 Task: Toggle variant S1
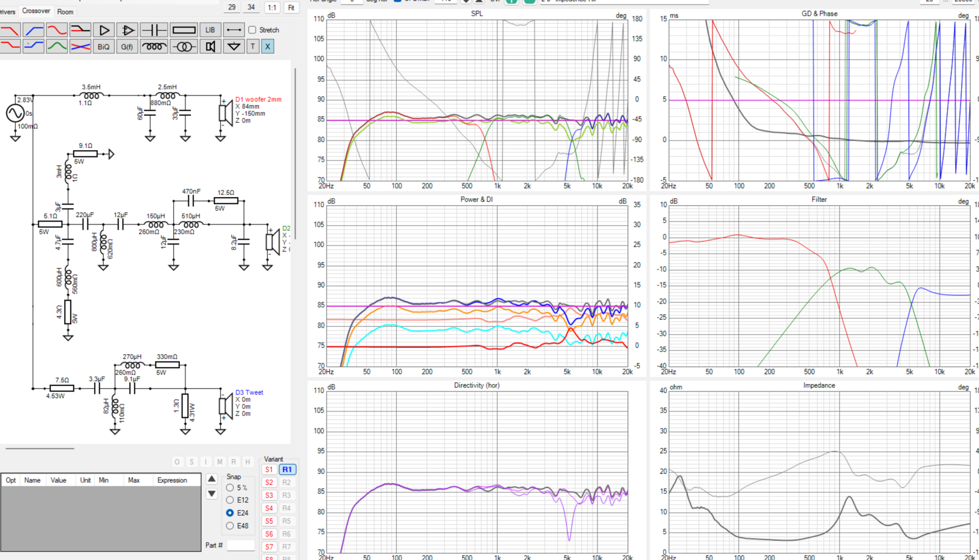point(269,470)
